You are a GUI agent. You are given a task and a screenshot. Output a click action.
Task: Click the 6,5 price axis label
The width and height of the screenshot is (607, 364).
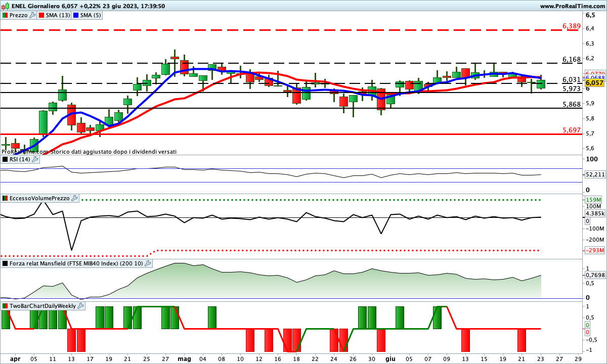click(590, 15)
